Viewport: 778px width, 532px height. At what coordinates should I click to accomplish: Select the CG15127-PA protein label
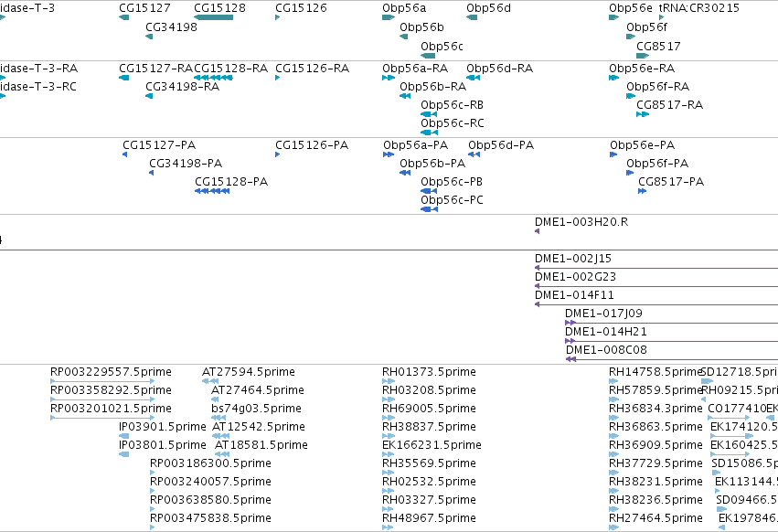coord(159,145)
